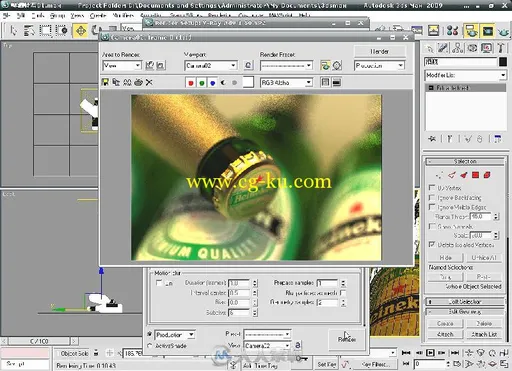This screenshot has width=512, height=371.
Task: Open the RGB Alpha channel dropdown
Action: [286, 82]
